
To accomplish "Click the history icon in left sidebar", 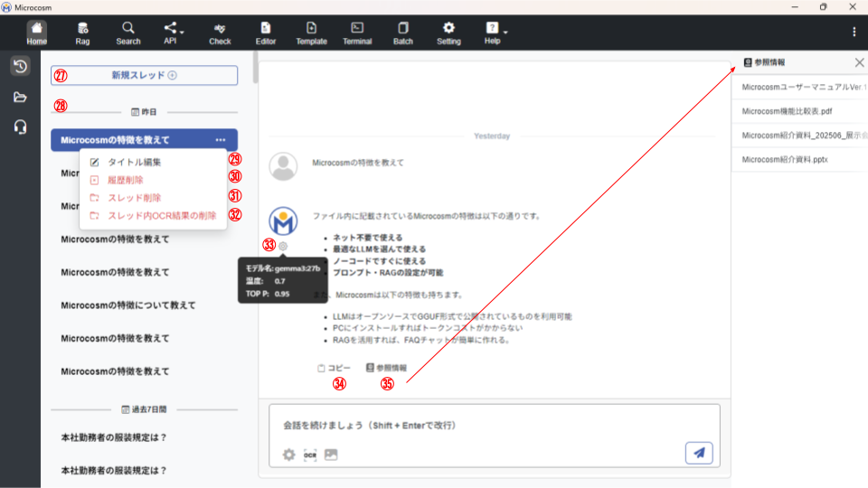I will coord(20,66).
